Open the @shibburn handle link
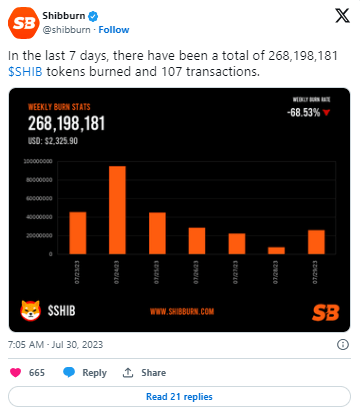The height and width of the screenshot is (411, 360). [66, 30]
